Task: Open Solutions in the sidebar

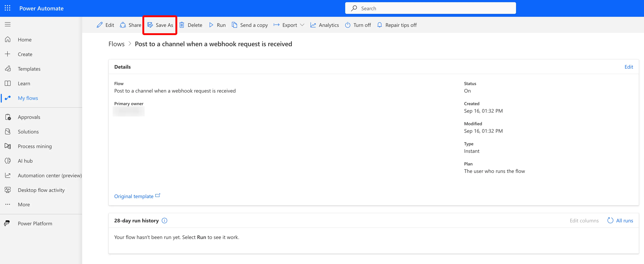Action: pyautogui.click(x=41, y=131)
